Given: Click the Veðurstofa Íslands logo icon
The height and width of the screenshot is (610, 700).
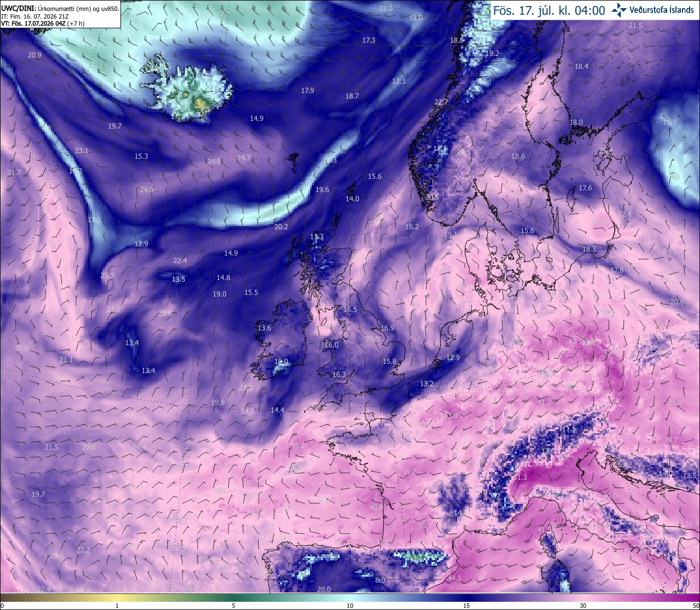Looking at the screenshot, I should 619,10.
